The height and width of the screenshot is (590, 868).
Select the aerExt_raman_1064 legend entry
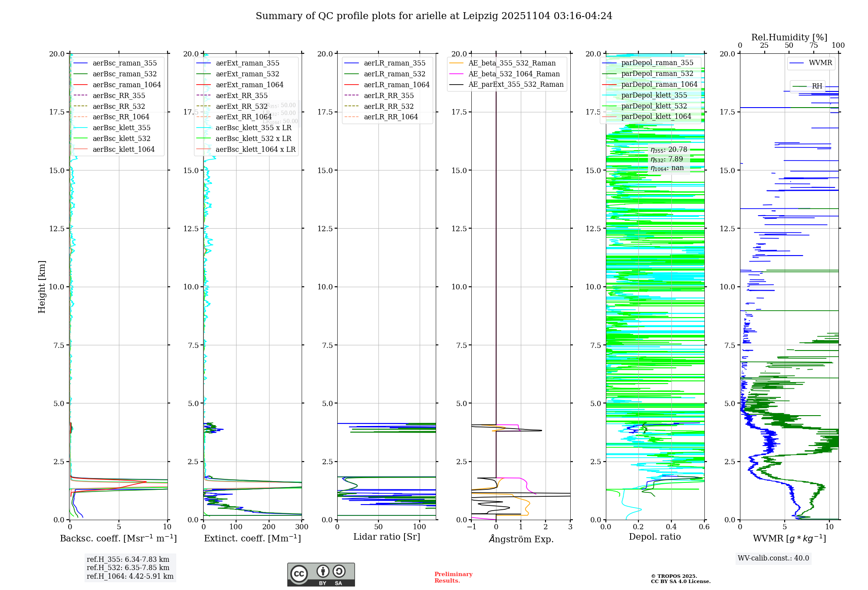249,85
